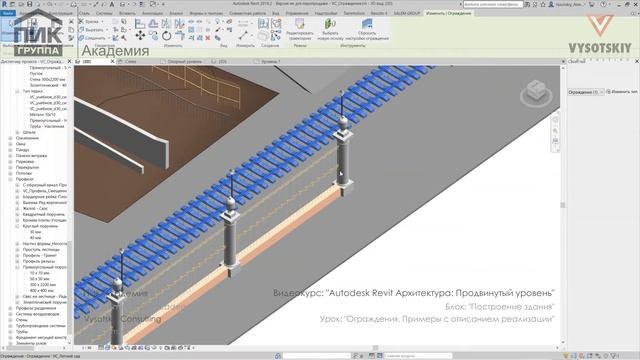Switch to the Уровень 1 view tab

point(271,61)
